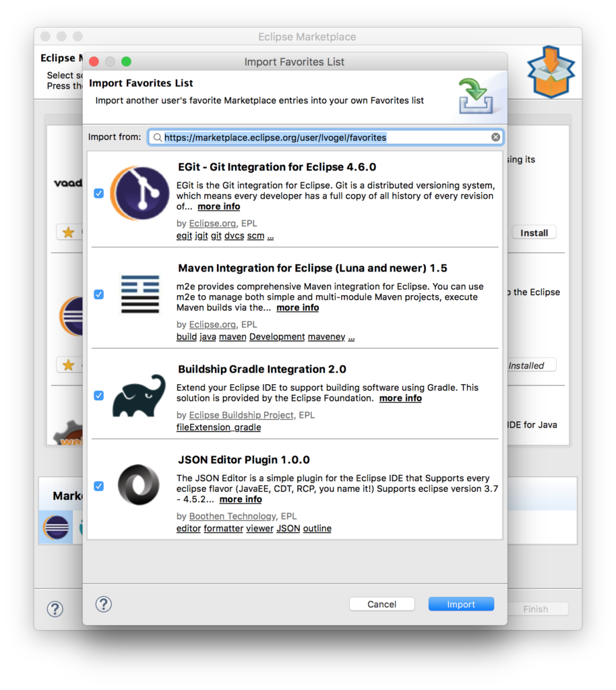Click the java tag
This screenshot has height=690, width=616.
coord(208,337)
